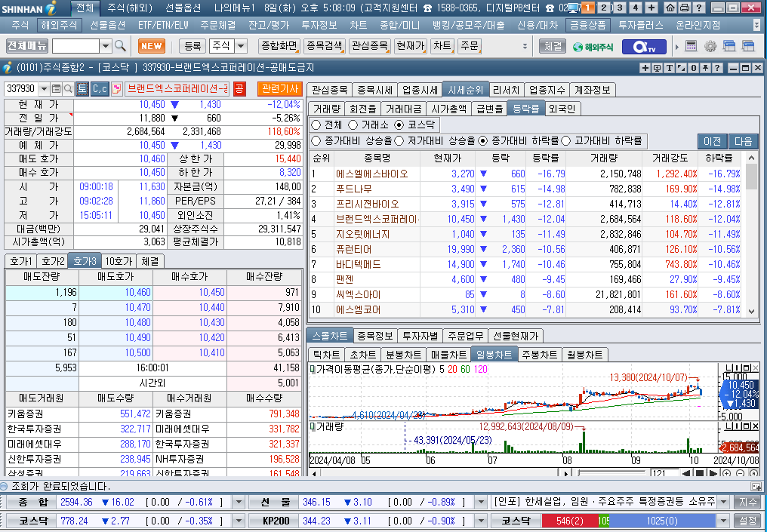Open the 선물 ticker dropdown
This screenshot has height=532, width=767.
pos(480,502)
